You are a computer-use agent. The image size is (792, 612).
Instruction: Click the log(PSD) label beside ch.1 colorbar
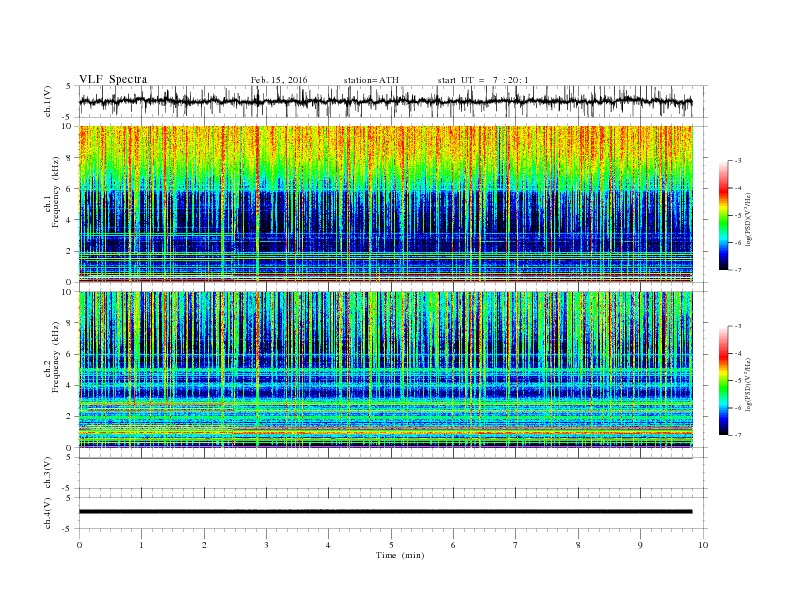pyautogui.click(x=748, y=219)
